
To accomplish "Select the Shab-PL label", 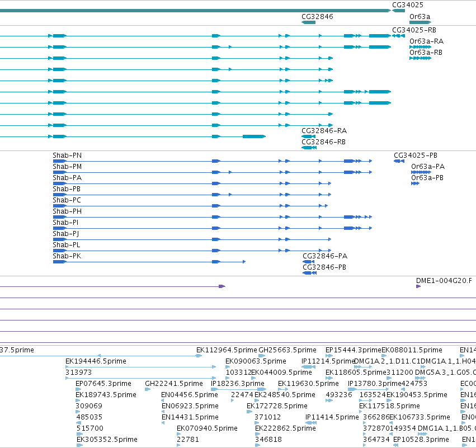I will point(66,245).
